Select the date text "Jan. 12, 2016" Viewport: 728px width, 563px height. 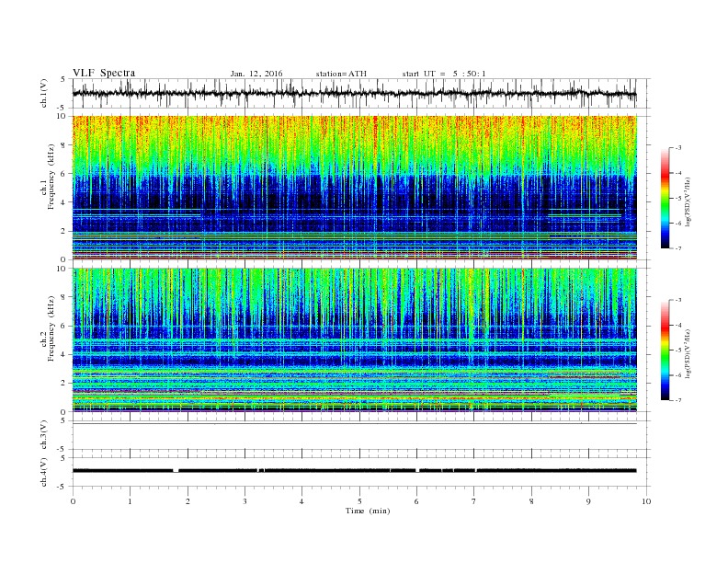pyautogui.click(x=256, y=74)
